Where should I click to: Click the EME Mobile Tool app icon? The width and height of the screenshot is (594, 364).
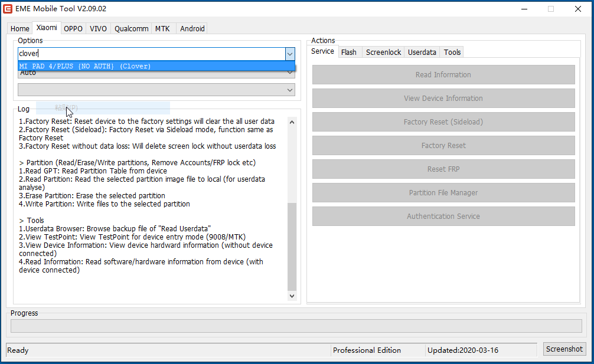8,9
